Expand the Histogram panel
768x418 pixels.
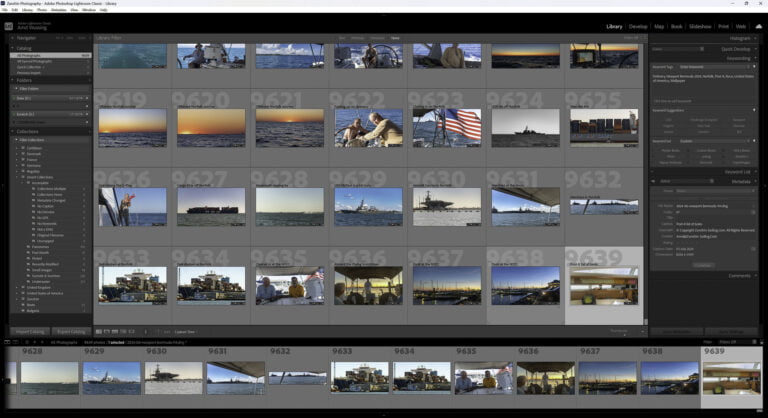755,38
